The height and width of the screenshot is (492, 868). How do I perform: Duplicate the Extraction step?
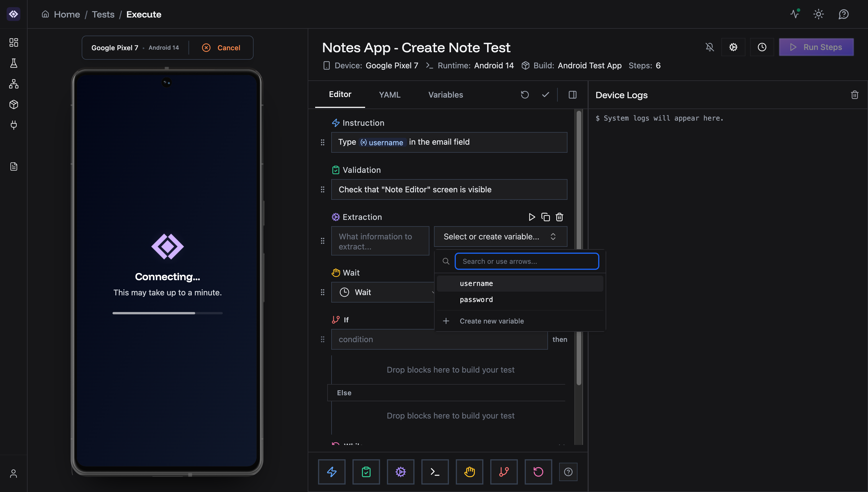[545, 217]
